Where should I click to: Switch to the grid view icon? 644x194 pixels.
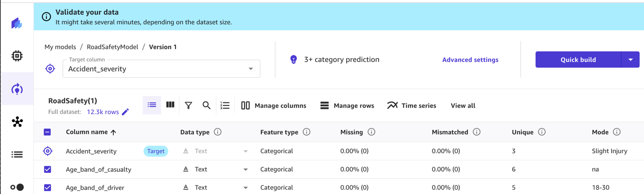(170, 105)
